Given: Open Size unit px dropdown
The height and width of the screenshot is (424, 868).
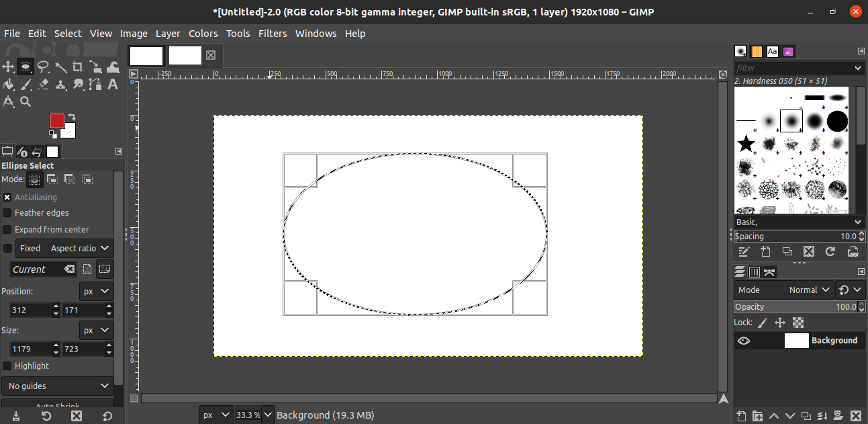Looking at the screenshot, I should click(96, 331).
